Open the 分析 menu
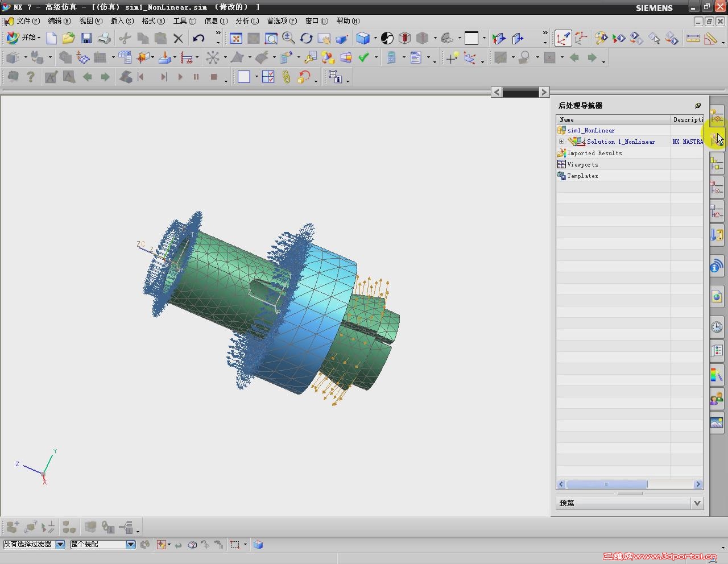Image resolution: width=728 pixels, height=564 pixels. pyautogui.click(x=246, y=21)
